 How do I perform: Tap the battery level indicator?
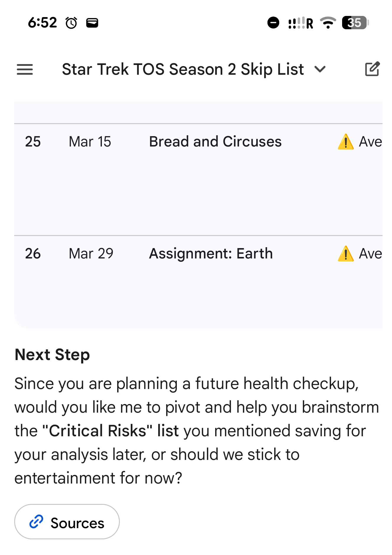355,23
